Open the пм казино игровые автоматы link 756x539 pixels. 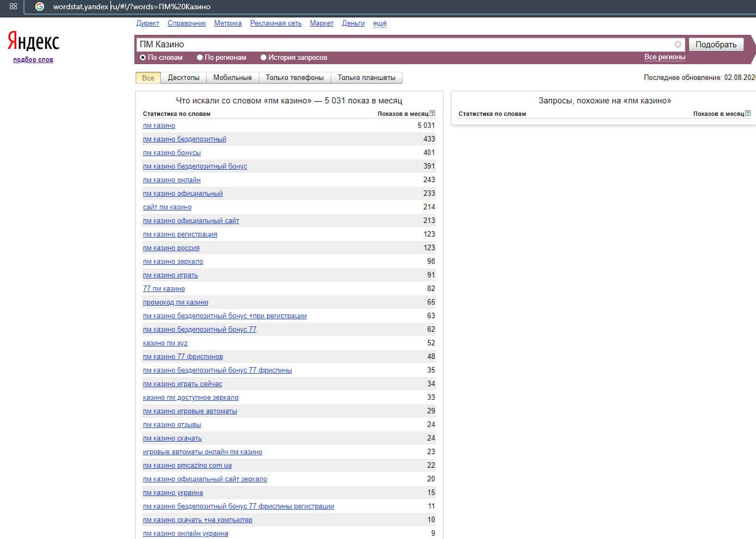pyautogui.click(x=190, y=411)
